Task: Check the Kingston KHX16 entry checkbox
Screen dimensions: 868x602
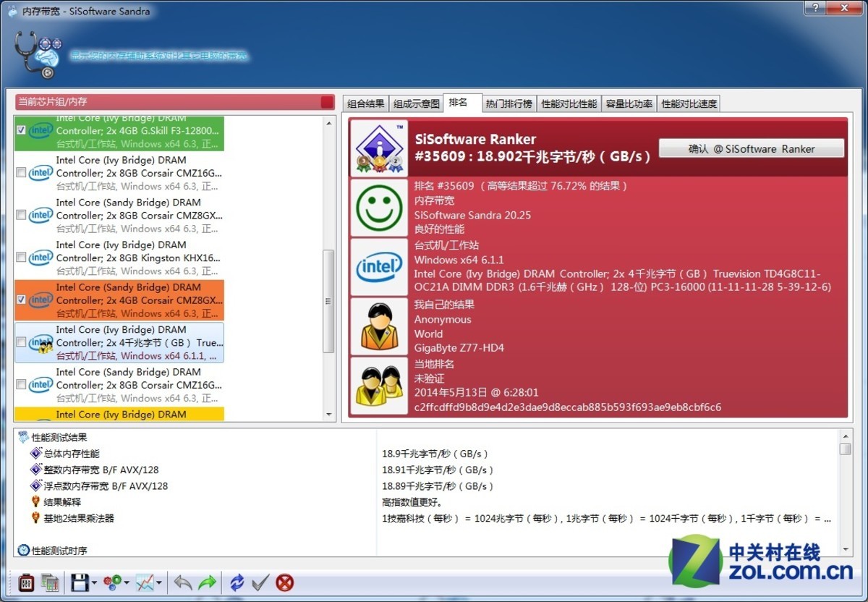Action: coord(21,258)
